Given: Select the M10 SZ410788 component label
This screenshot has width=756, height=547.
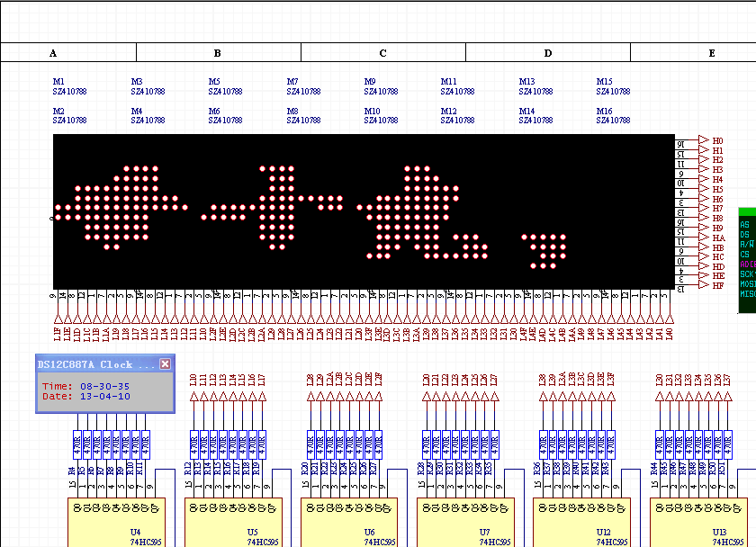Looking at the screenshot, I should [x=381, y=116].
